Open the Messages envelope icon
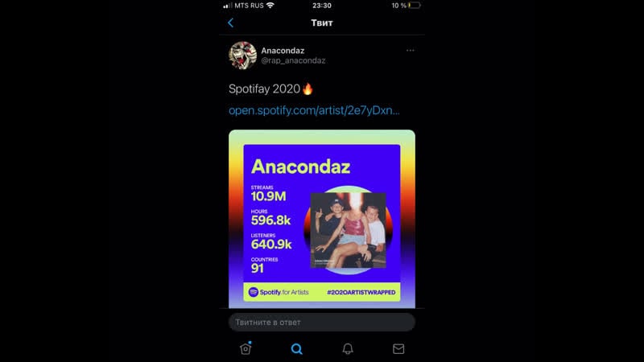The height and width of the screenshot is (362, 644). click(398, 349)
